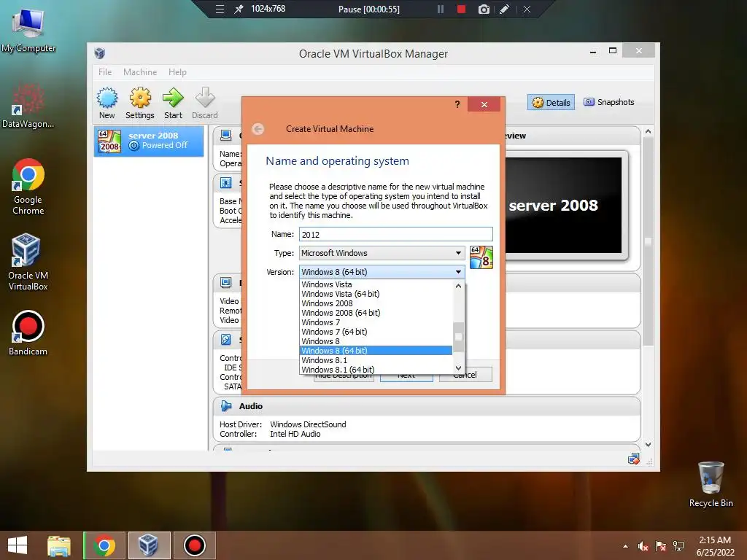Click details pane scroll down arrow
Screen dimensions: 747x560
pos(648,445)
